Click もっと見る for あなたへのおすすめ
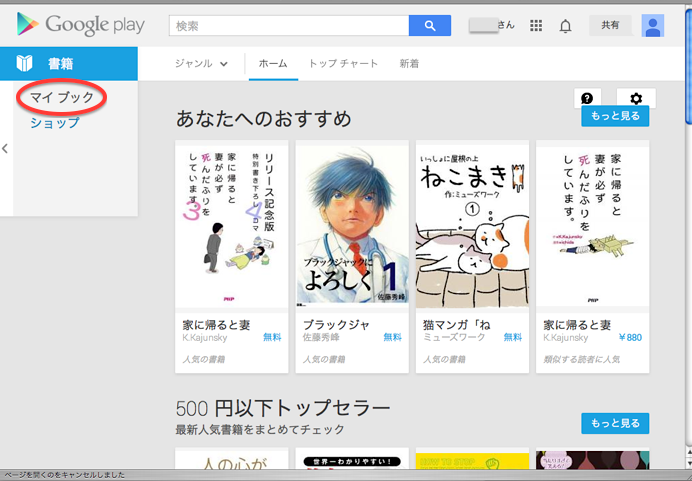Screen dimensions: 692x481 [x=615, y=116]
